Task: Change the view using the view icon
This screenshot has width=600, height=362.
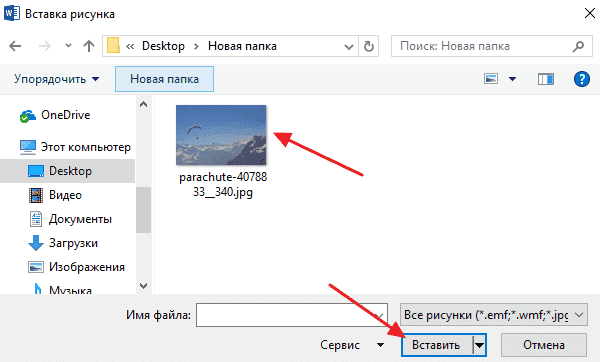Action: tap(491, 79)
